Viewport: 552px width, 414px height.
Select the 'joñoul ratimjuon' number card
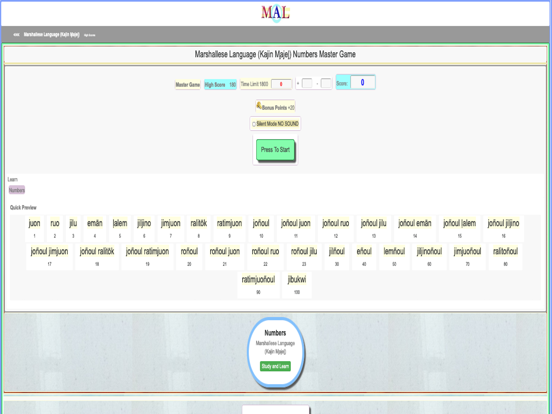[148, 257]
